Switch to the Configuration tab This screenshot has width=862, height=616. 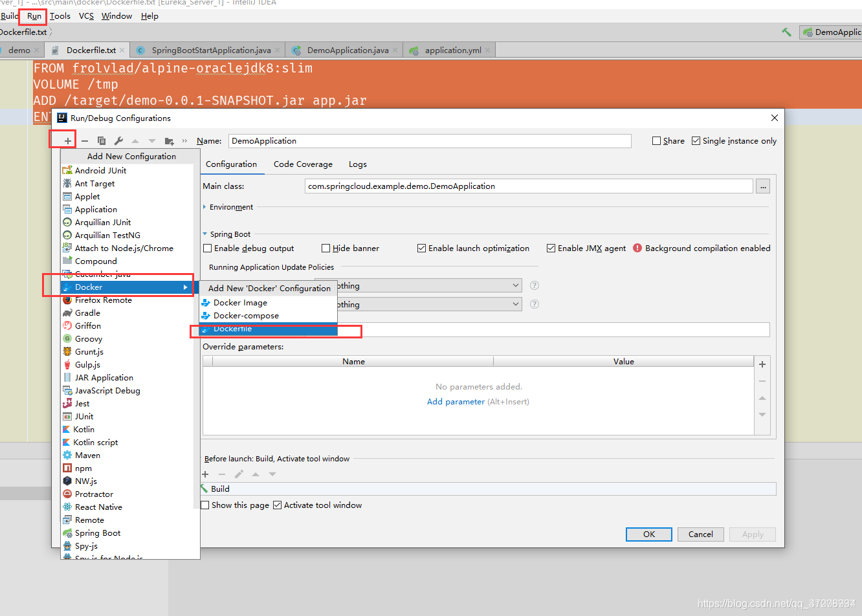[x=231, y=164]
